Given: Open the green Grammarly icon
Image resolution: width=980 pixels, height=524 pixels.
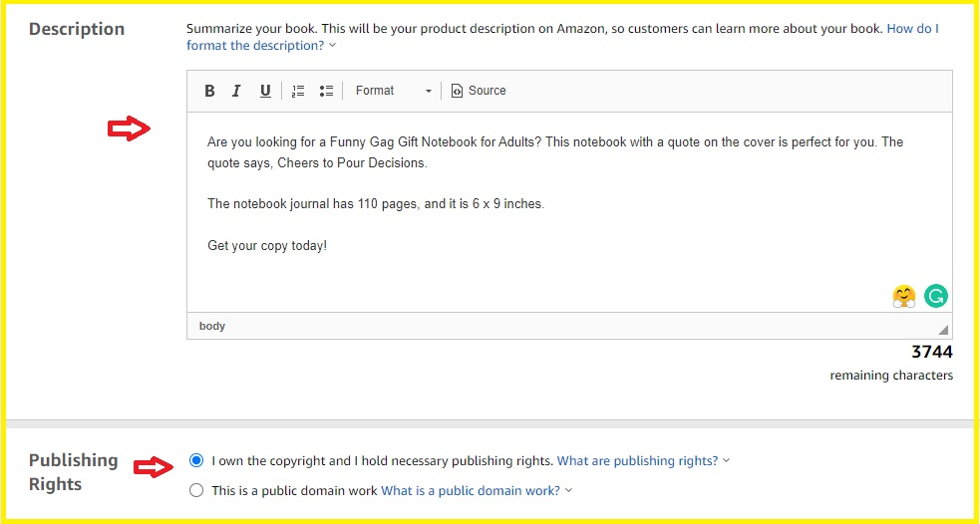Looking at the screenshot, I should pos(935,296).
